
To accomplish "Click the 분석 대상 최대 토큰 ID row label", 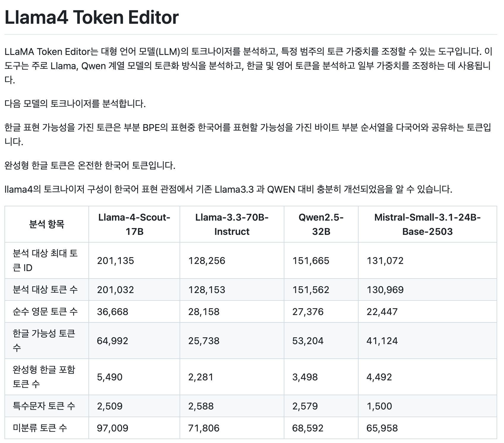I will click(x=45, y=260).
